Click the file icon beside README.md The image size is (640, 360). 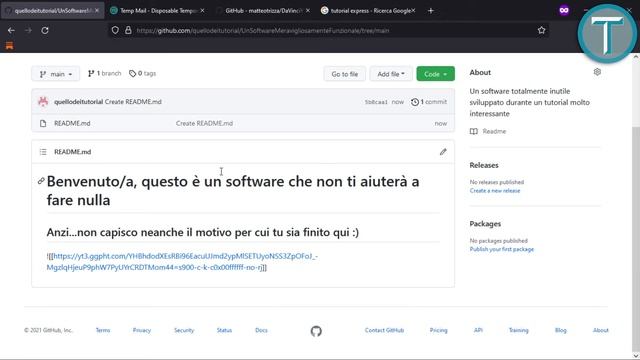click(x=43, y=123)
